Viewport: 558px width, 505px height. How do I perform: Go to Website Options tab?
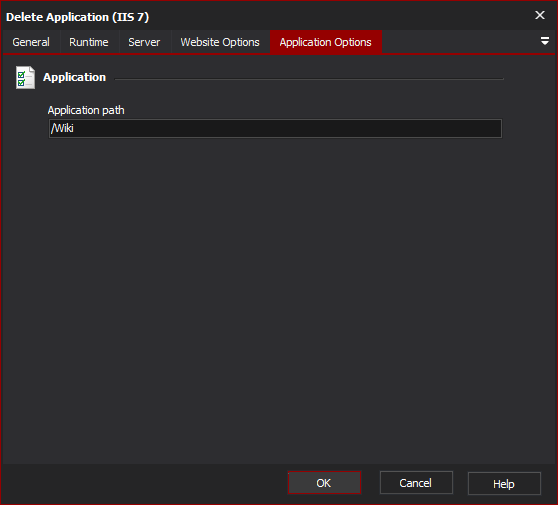220,42
